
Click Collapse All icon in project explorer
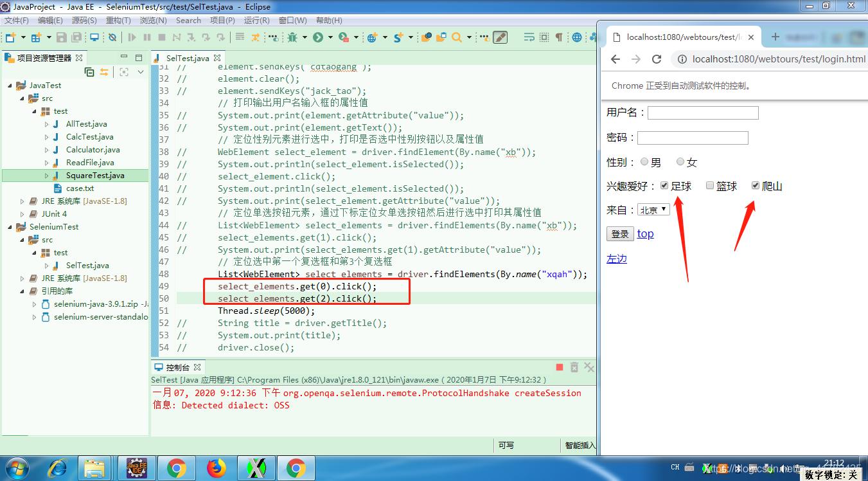tap(89, 72)
